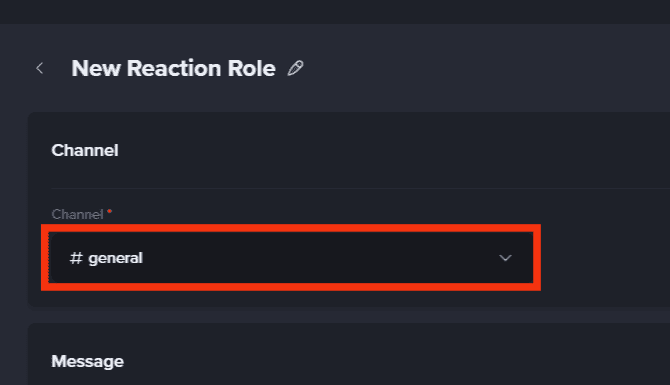The image size is (670, 385).
Task: Click the word 'Role' in the page title
Action: click(252, 68)
